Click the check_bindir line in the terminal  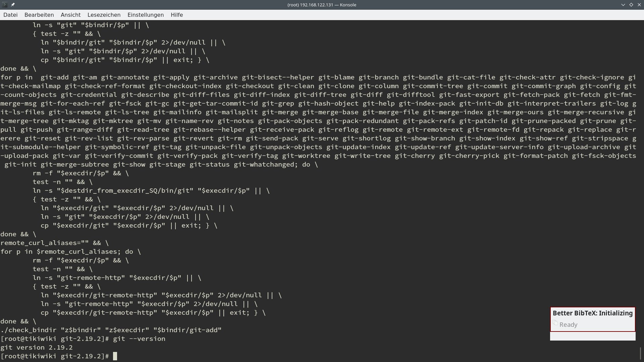[x=111, y=330]
